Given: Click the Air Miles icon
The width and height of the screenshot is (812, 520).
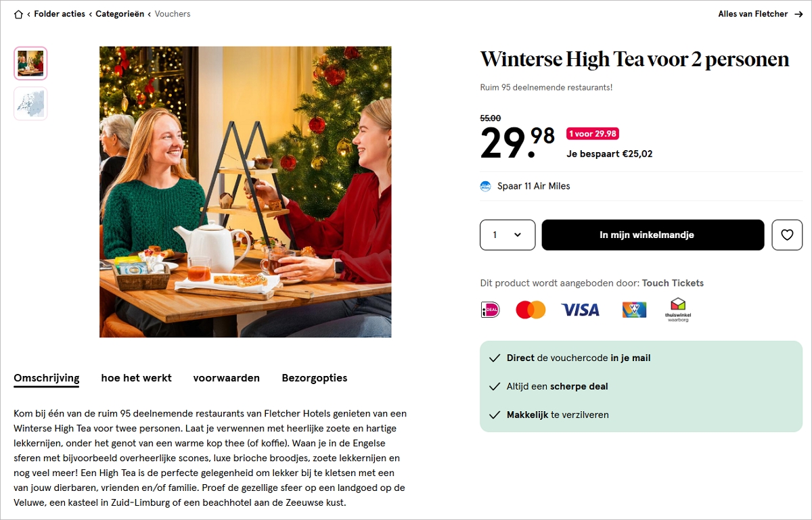Looking at the screenshot, I should pos(485,186).
